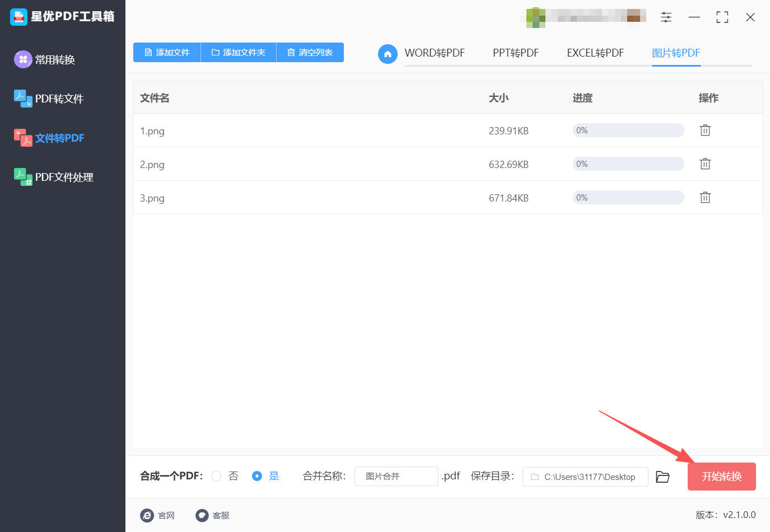Close the application window
Image resolution: width=770 pixels, height=532 pixels.
coord(750,17)
